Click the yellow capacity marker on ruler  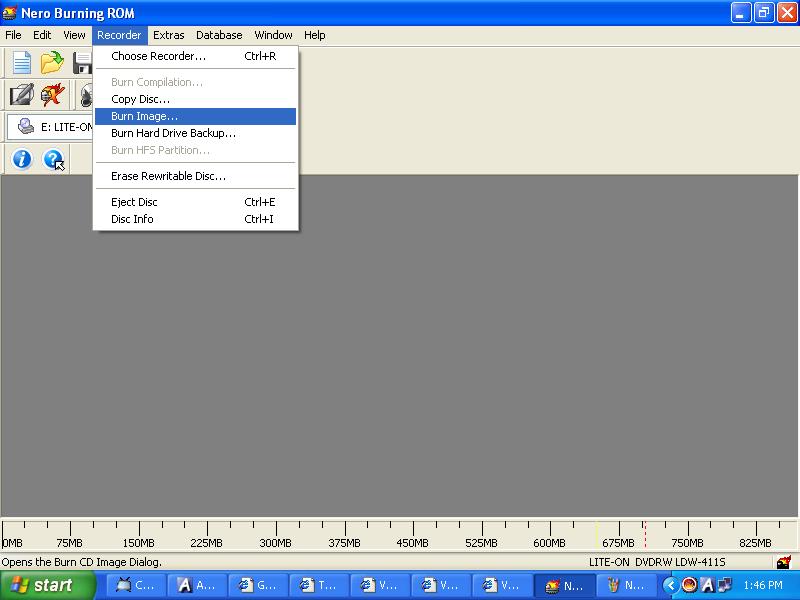coord(596,534)
